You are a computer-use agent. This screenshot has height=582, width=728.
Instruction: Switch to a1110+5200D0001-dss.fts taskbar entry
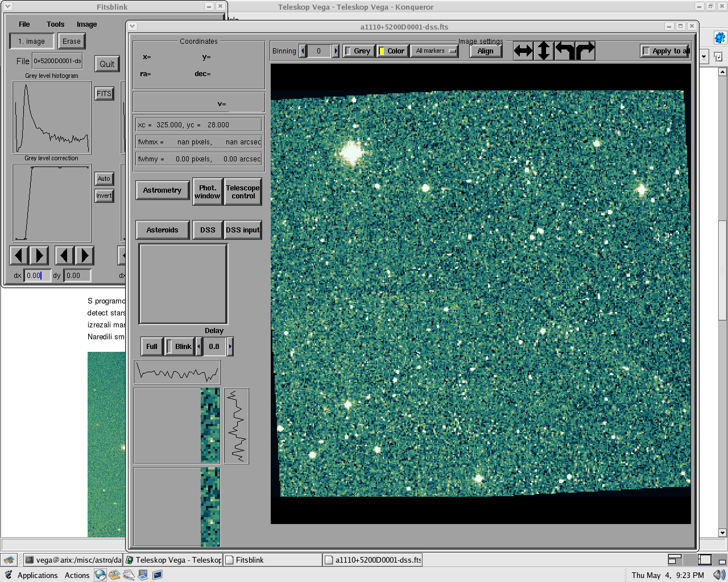pos(373,560)
